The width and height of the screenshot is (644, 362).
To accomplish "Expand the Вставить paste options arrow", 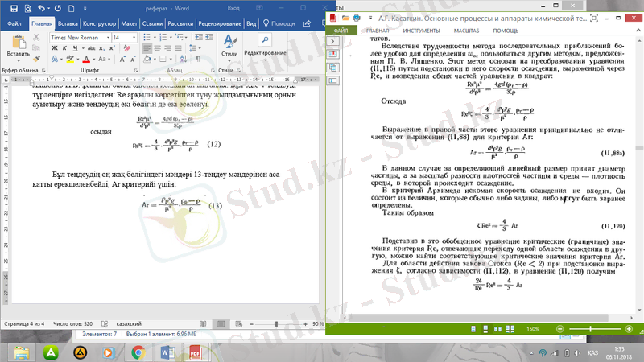I will (18, 61).
